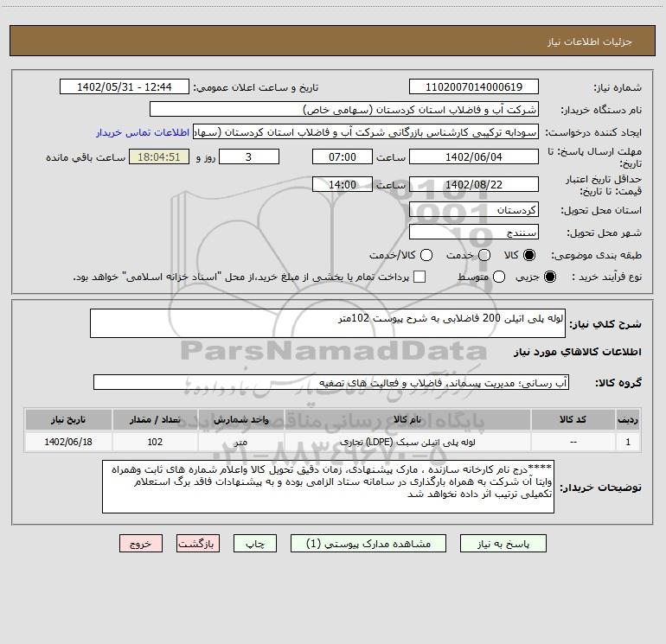Click the row number cell 1
This screenshot has width=666, height=644.
(628, 442)
